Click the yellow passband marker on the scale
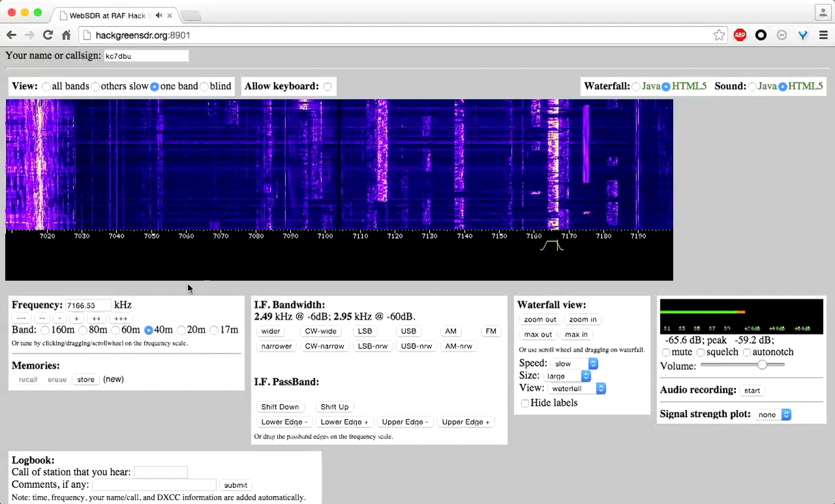This screenshot has width=835, height=504. coord(552,245)
